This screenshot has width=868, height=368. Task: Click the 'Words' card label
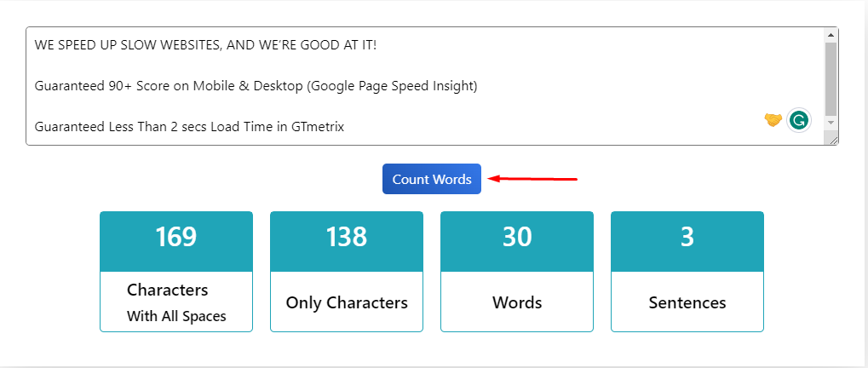click(x=517, y=302)
